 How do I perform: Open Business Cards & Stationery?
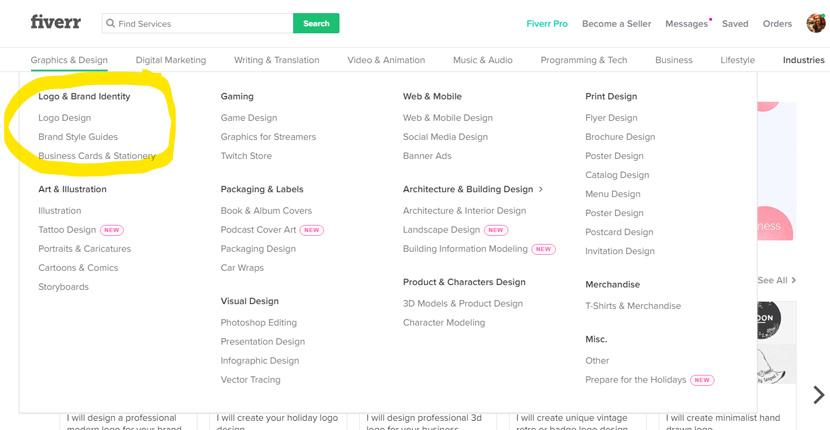[x=97, y=156]
